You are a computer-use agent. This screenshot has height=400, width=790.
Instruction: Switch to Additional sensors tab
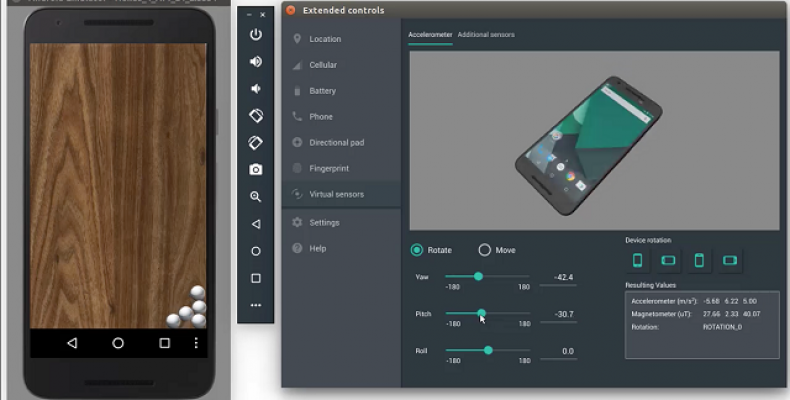pyautogui.click(x=486, y=35)
